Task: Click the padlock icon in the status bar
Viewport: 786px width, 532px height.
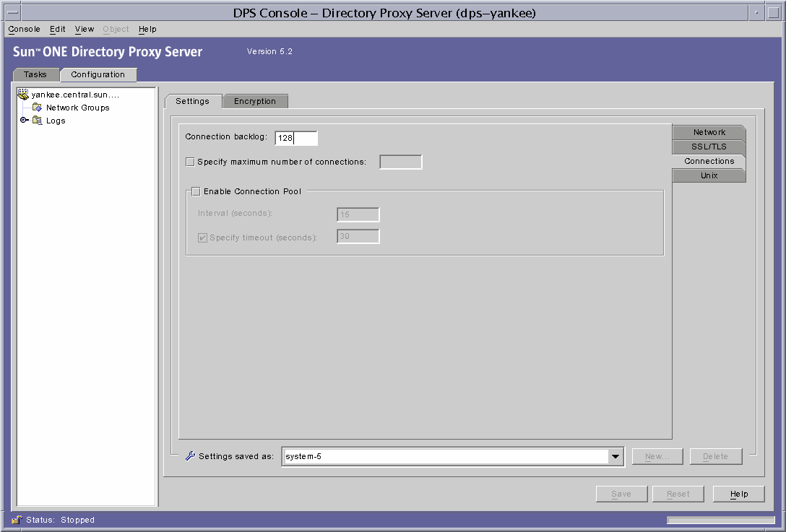Action: [17, 520]
